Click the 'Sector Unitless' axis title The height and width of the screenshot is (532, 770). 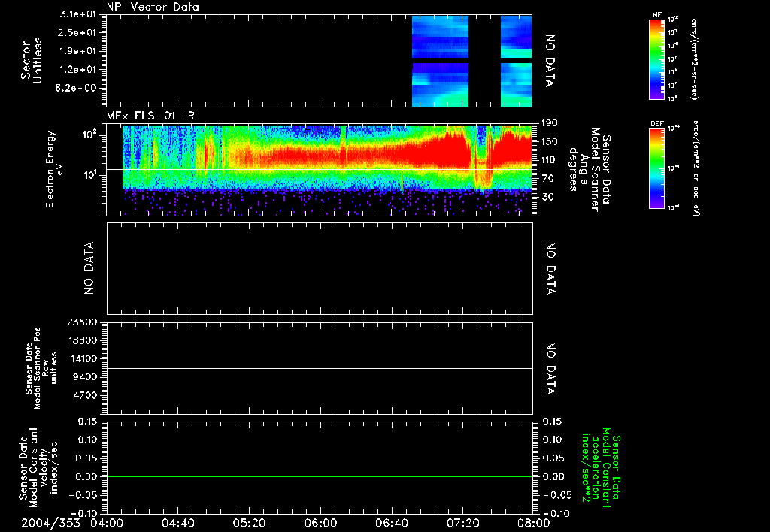pos(32,61)
